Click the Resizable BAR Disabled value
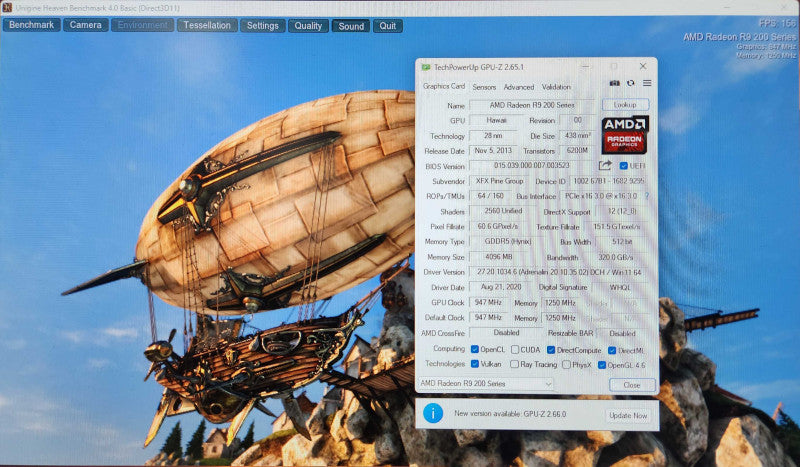This screenshot has height=467, width=800. tap(622, 333)
